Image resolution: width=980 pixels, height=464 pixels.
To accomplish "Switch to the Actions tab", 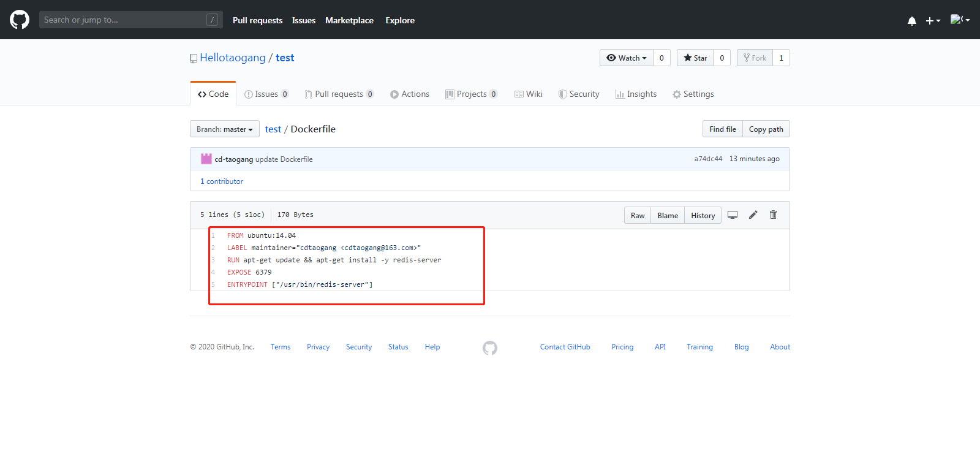I will coord(410,94).
